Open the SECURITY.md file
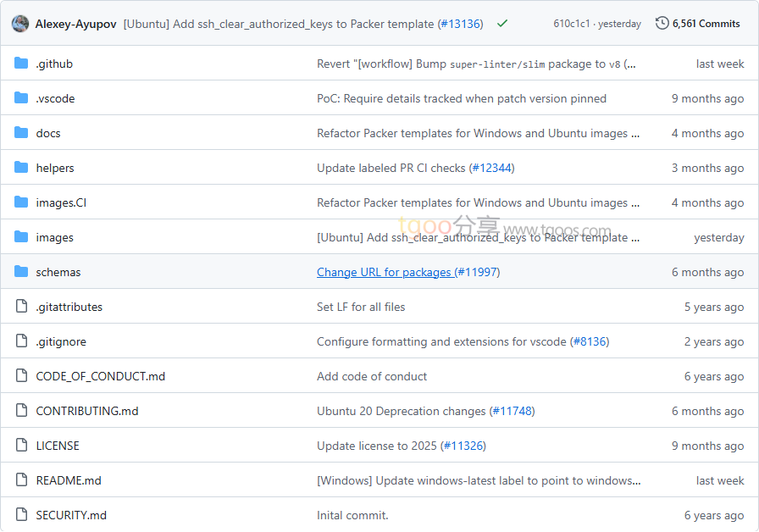Image resolution: width=759 pixels, height=532 pixels. [x=71, y=515]
